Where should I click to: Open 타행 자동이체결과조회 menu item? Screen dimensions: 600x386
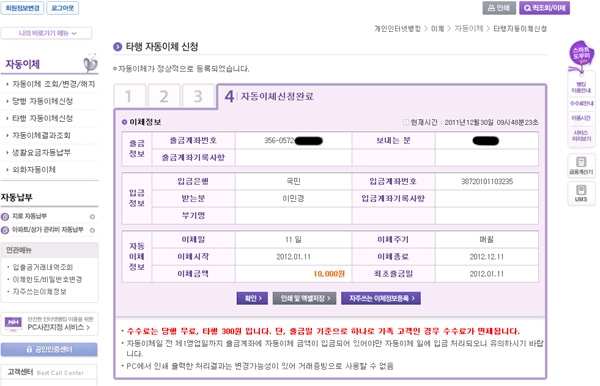pos(41,135)
